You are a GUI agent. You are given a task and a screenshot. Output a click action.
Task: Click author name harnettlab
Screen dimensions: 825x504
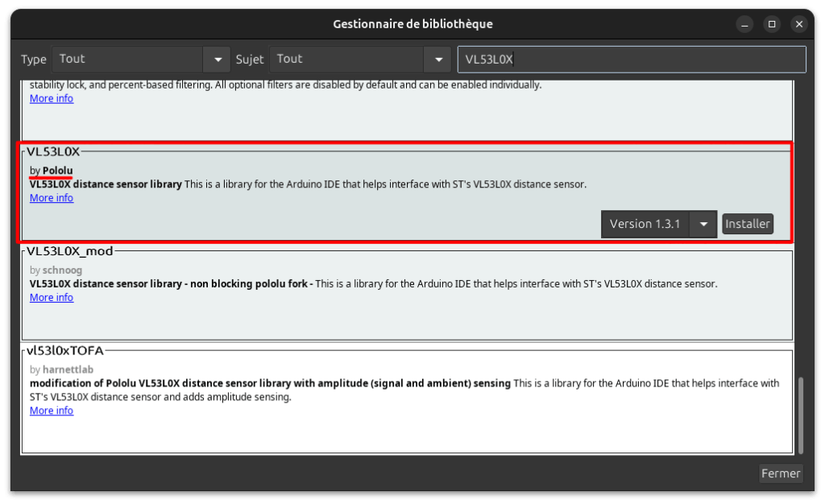pos(68,370)
